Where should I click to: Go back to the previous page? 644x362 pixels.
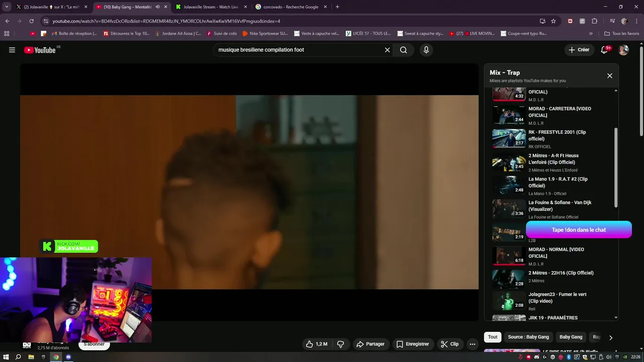(x=7, y=21)
